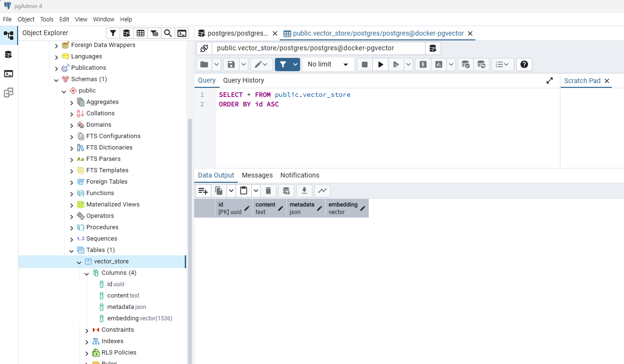This screenshot has height=364, width=624.
Task: Open the No limit rows dropdown
Action: click(329, 65)
